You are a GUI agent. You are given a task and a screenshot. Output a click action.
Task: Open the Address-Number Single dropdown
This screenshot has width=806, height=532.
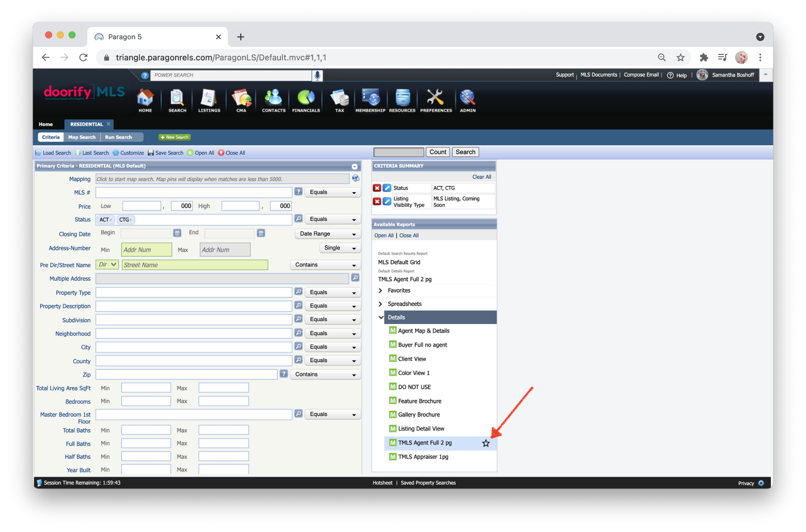tap(340, 248)
